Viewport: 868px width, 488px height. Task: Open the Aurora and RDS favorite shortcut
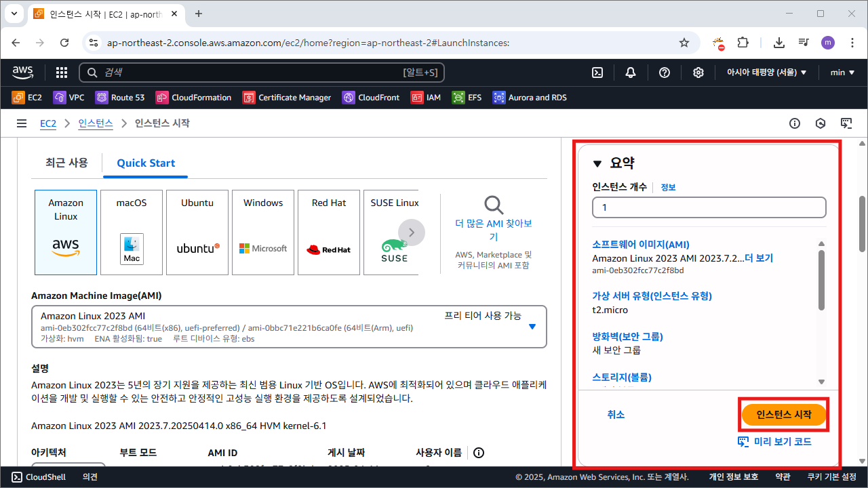coord(530,98)
